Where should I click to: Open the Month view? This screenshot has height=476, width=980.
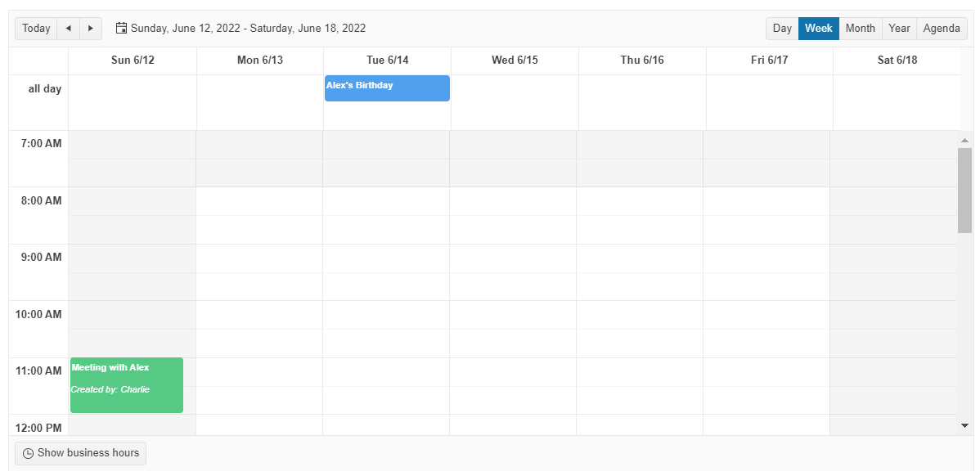pos(860,28)
